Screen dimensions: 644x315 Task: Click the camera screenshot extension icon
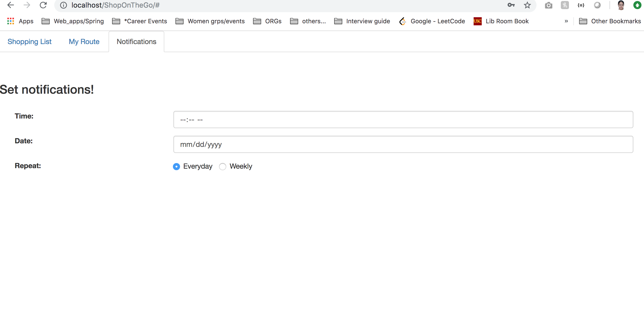pyautogui.click(x=548, y=5)
